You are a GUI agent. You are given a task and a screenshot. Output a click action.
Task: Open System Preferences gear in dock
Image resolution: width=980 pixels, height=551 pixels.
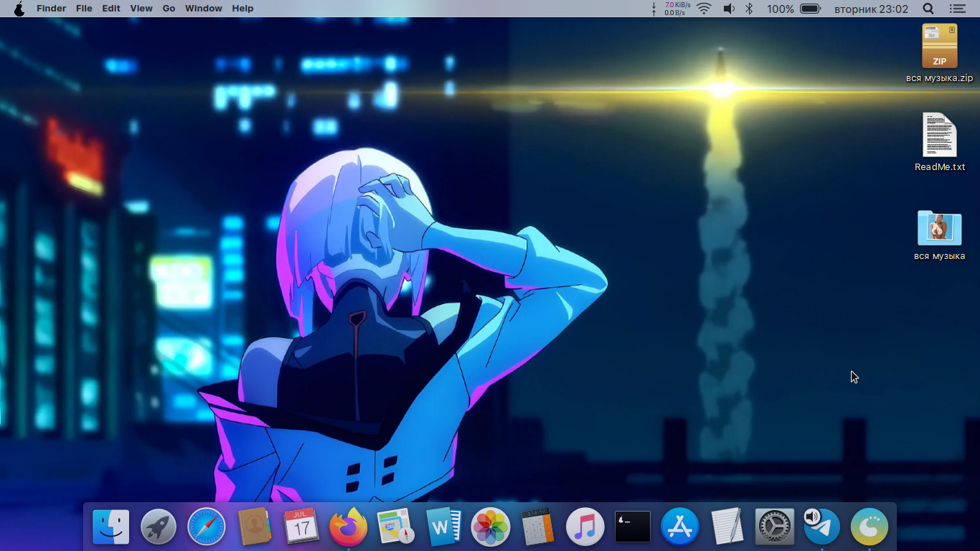(775, 527)
